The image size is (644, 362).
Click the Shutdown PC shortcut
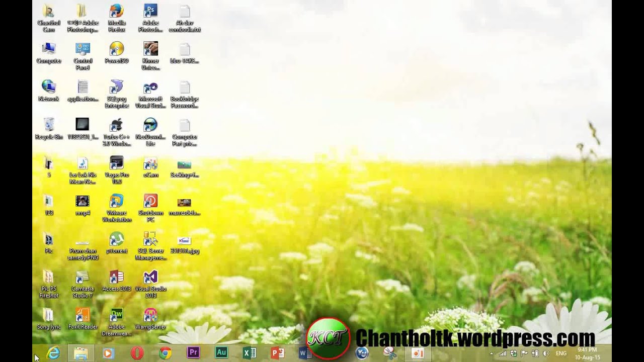click(x=150, y=208)
